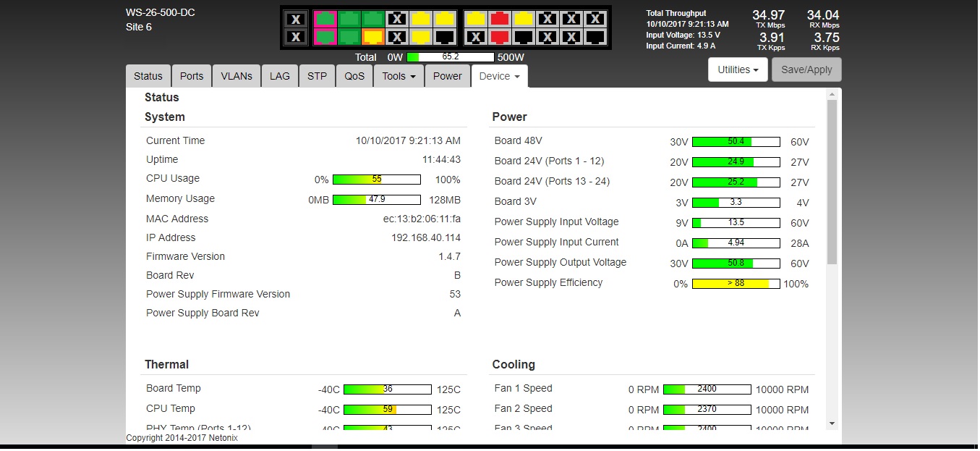This screenshot has height=451, width=980.
Task: Open the Utilities dropdown
Action: point(738,70)
